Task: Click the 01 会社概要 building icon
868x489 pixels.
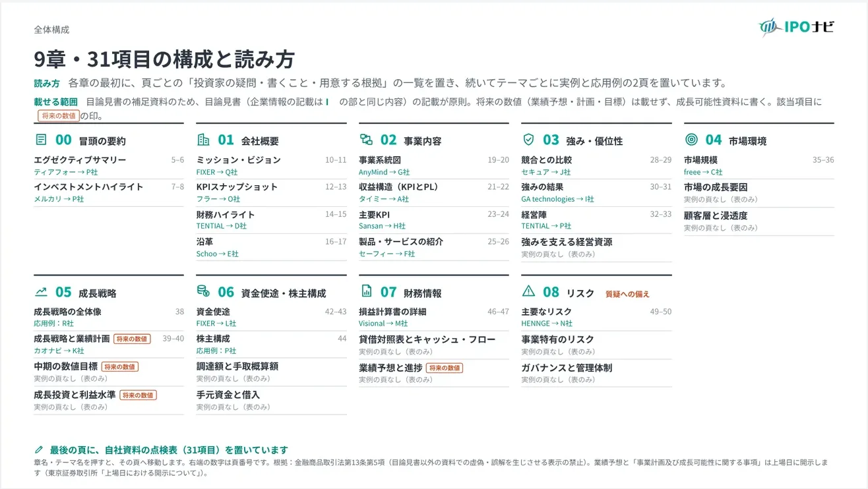Action: [x=203, y=140]
